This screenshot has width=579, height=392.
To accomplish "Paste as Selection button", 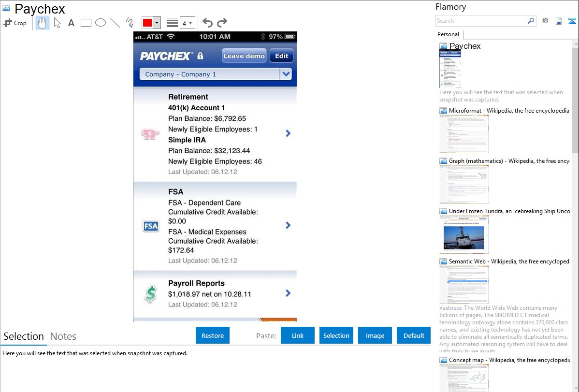I will click(336, 335).
